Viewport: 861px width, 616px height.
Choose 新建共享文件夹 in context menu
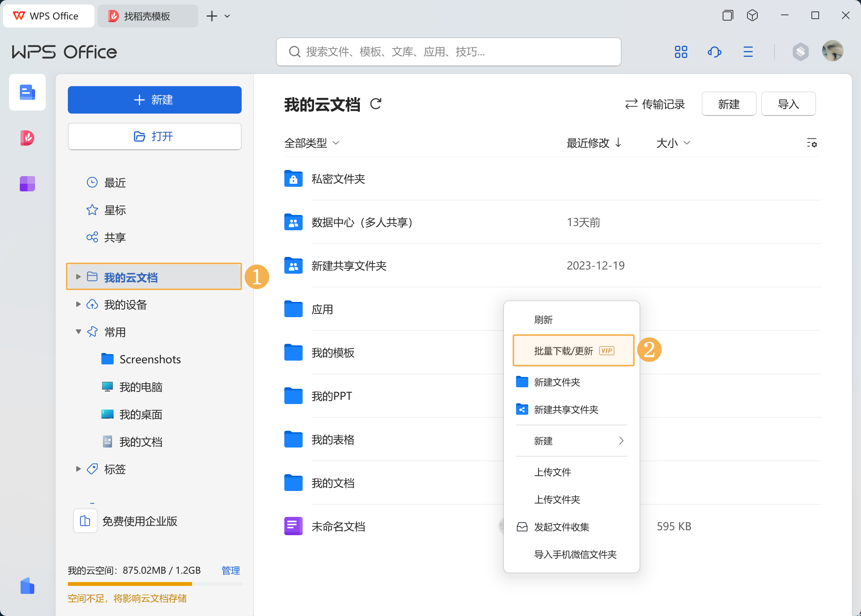click(x=566, y=410)
